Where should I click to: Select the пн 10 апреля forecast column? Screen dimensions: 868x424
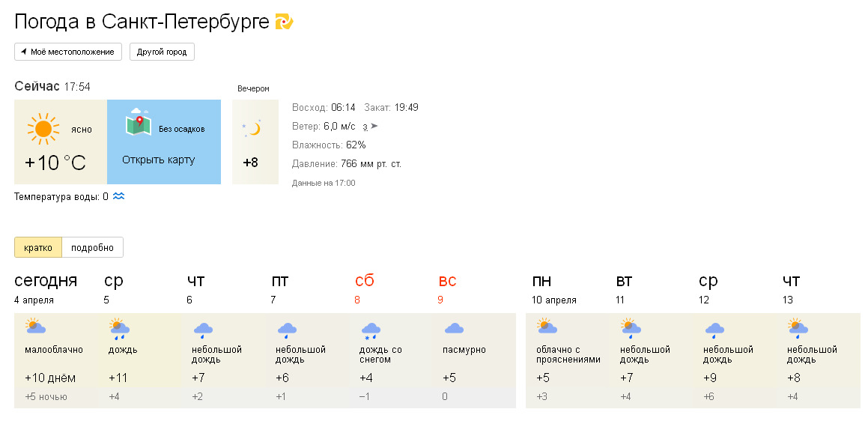[567, 360]
